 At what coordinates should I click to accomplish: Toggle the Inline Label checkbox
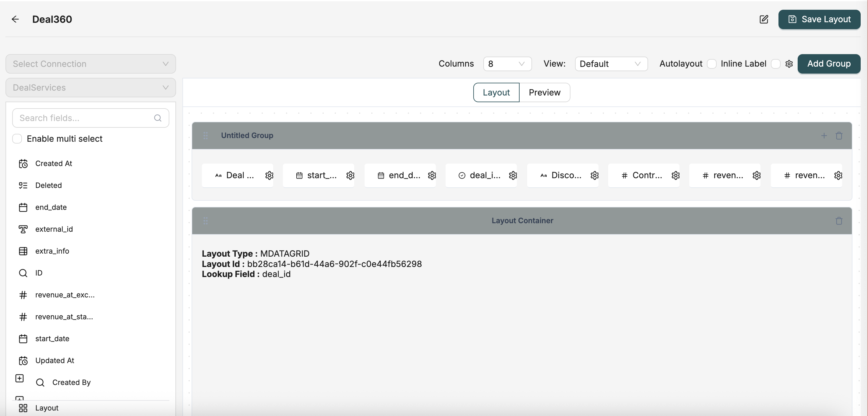point(775,64)
